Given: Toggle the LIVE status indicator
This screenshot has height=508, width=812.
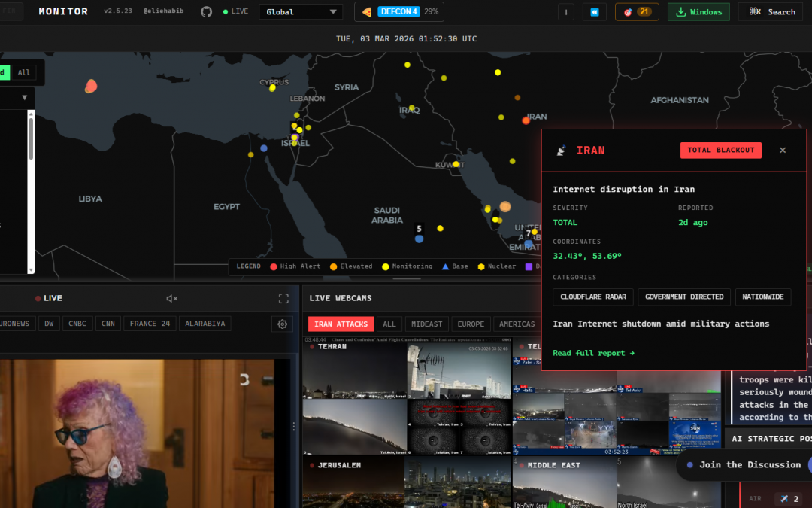Looking at the screenshot, I should 235,12.
